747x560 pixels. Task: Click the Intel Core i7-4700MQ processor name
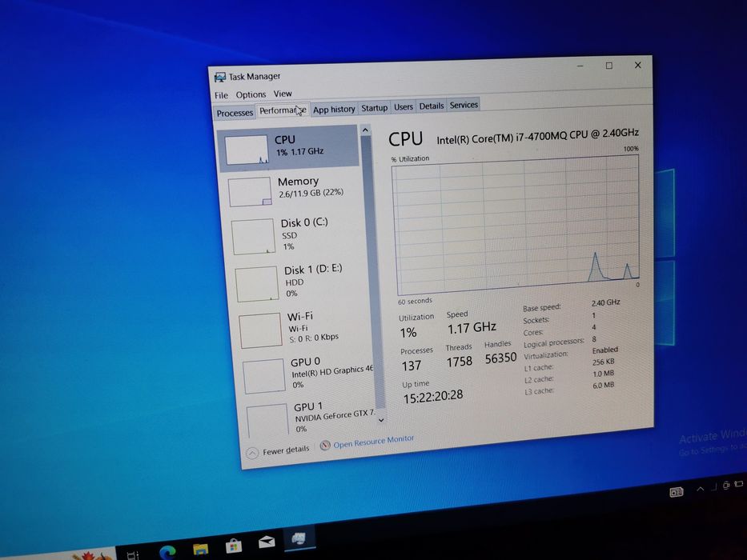click(x=537, y=136)
